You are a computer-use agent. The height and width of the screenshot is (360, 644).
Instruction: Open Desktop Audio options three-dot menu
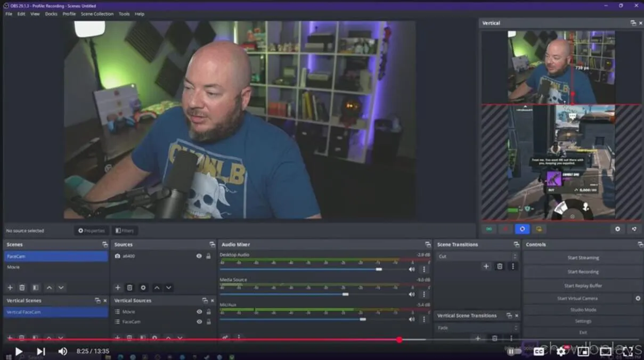coord(424,269)
